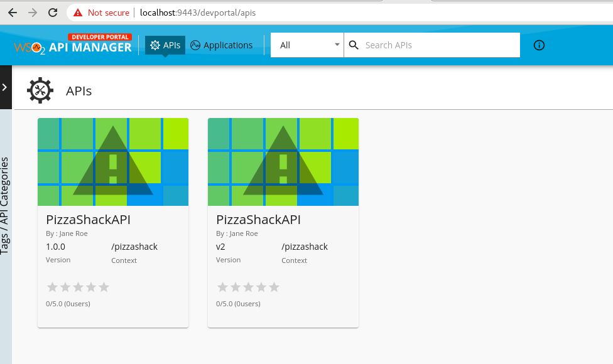Click the third star on v2 card
The width and height of the screenshot is (613, 364).
tap(248, 287)
